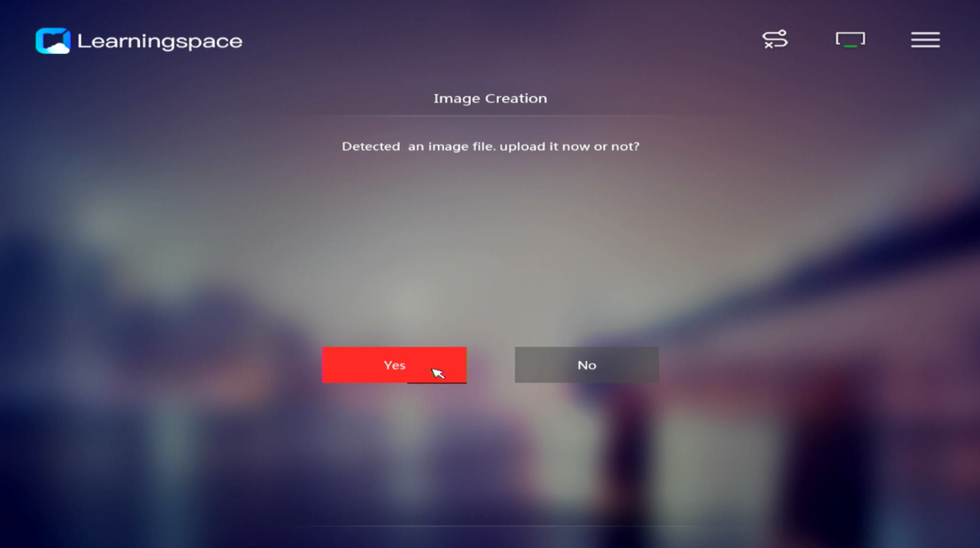Click the Image Creation heading
The height and width of the screenshot is (548, 980).
click(490, 99)
